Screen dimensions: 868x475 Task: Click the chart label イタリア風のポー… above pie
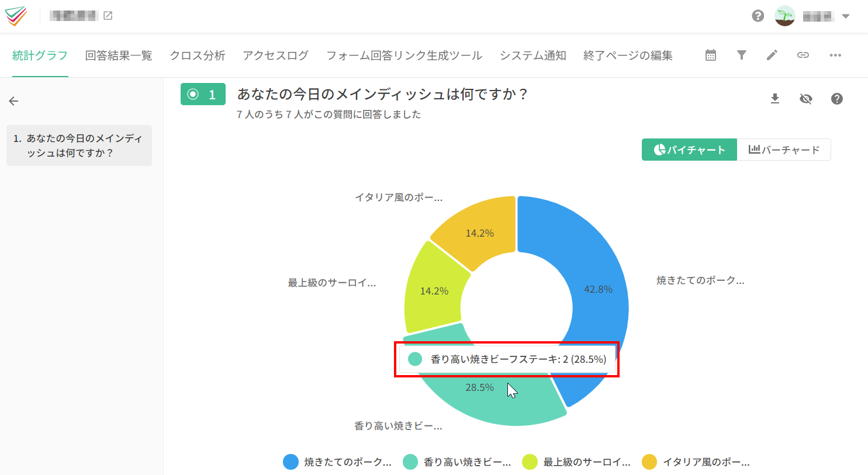[399, 197]
